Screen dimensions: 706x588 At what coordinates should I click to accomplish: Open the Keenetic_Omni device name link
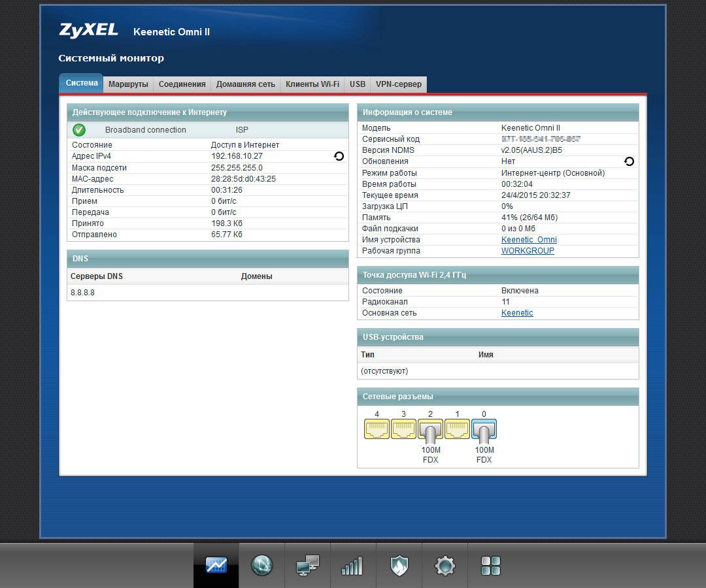pyautogui.click(x=529, y=240)
